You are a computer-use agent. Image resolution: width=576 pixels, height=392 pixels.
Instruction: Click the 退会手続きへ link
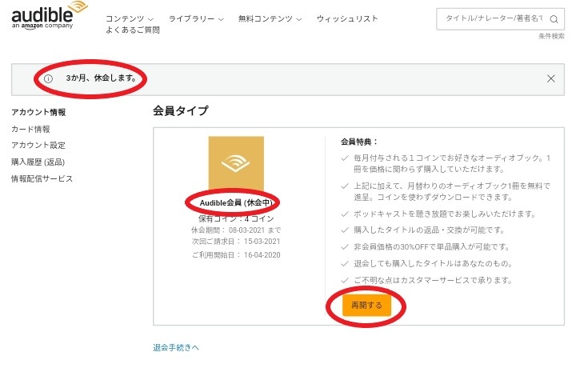coord(176,347)
